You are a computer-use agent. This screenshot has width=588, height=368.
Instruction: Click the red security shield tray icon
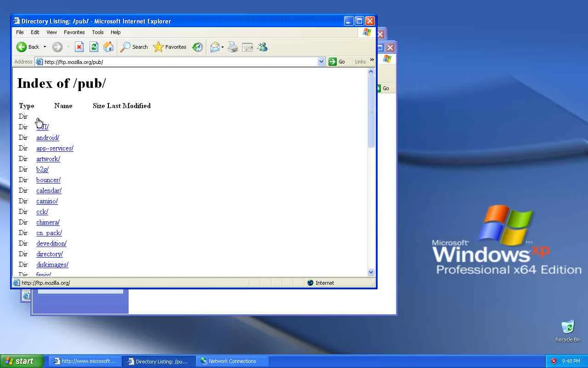coord(554,361)
